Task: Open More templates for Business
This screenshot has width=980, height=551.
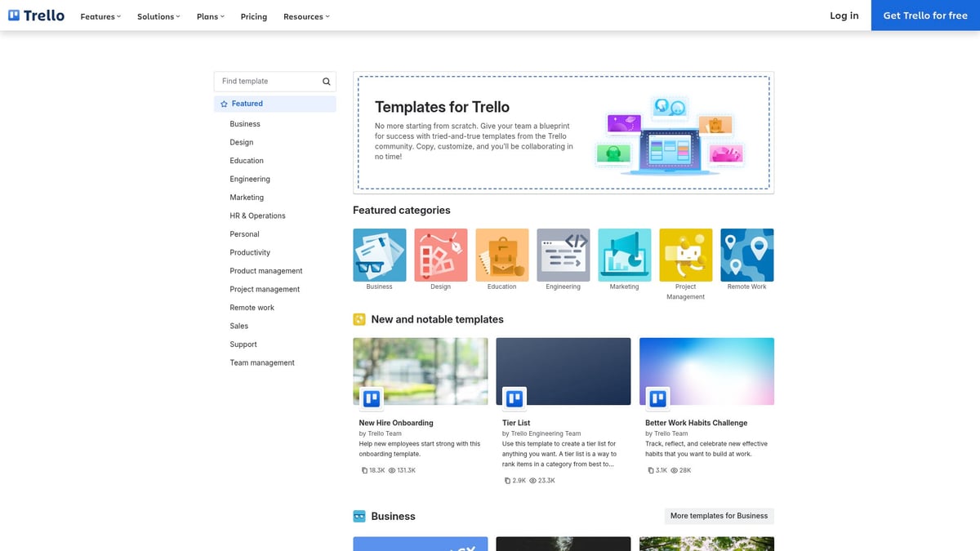Action: coord(718,515)
